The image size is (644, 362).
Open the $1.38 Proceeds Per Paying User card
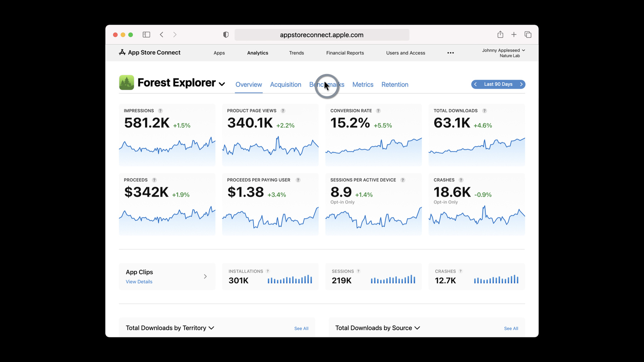270,204
